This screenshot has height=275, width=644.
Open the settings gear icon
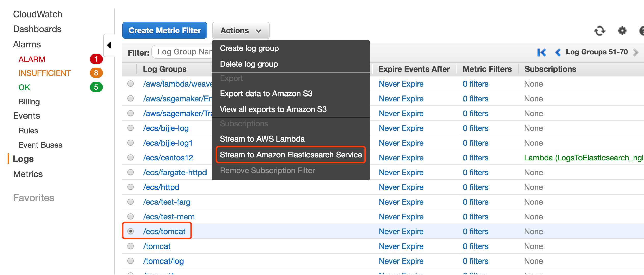[622, 31]
